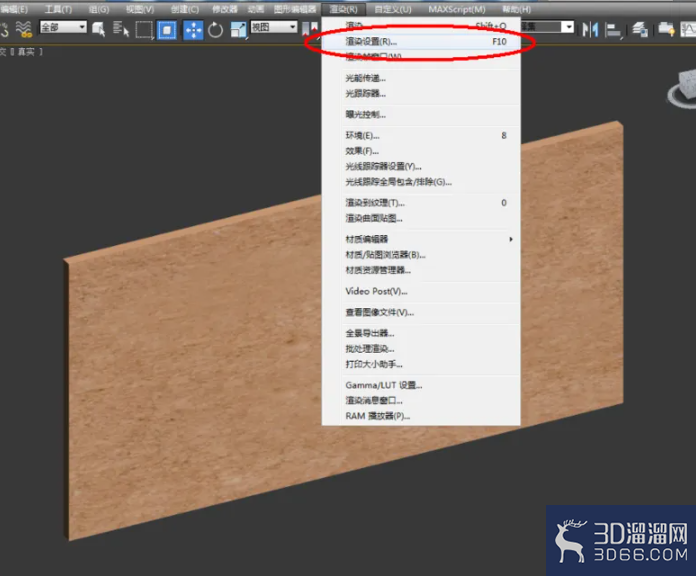Choose 查看图像文件(V)... menu item
696x576 pixels.
pyautogui.click(x=421, y=313)
